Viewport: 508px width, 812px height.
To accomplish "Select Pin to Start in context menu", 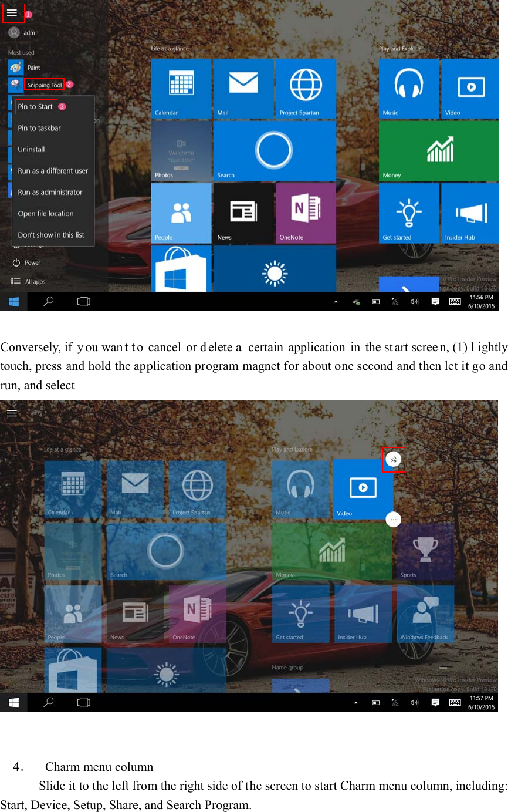I will coord(35,107).
